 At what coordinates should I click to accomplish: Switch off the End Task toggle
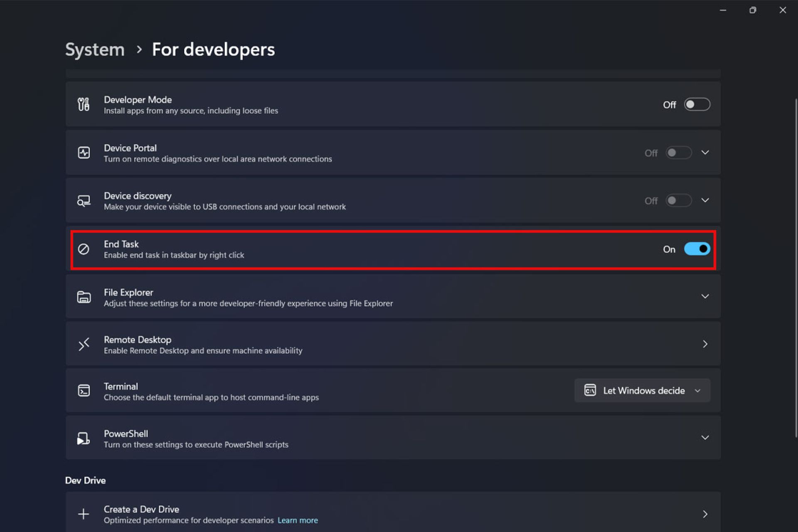point(697,249)
